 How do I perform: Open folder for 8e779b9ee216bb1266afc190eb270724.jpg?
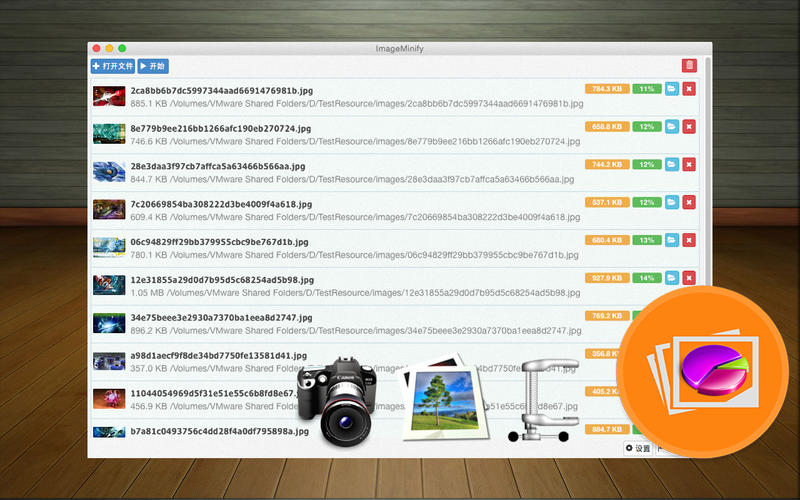point(672,127)
